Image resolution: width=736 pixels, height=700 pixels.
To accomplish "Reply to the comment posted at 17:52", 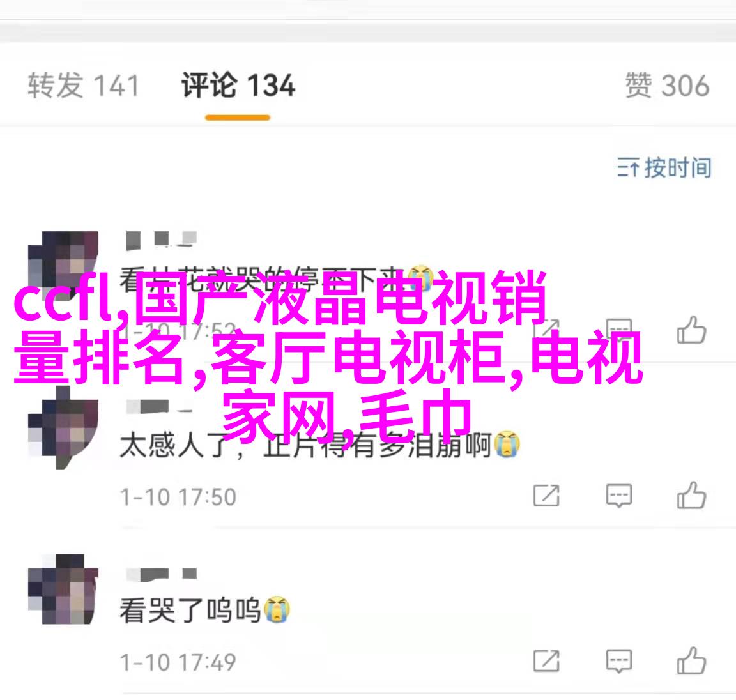I will coord(619,330).
